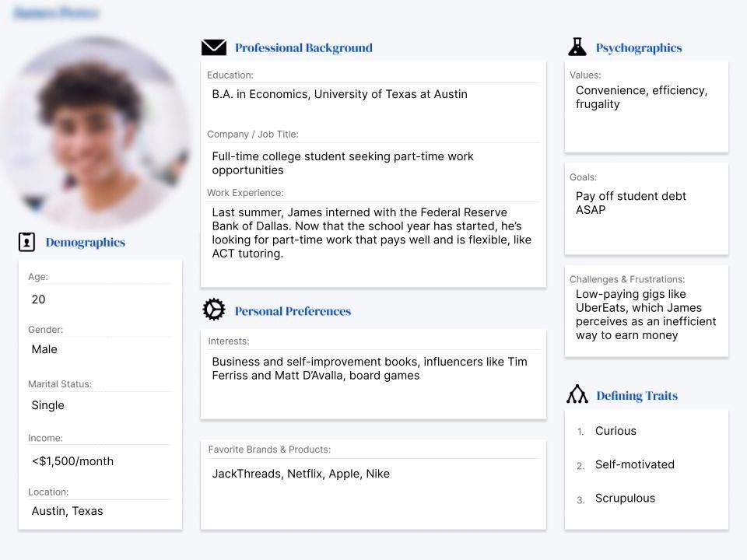Select the Demographics heading
747x560 pixels.
pyautogui.click(x=86, y=243)
